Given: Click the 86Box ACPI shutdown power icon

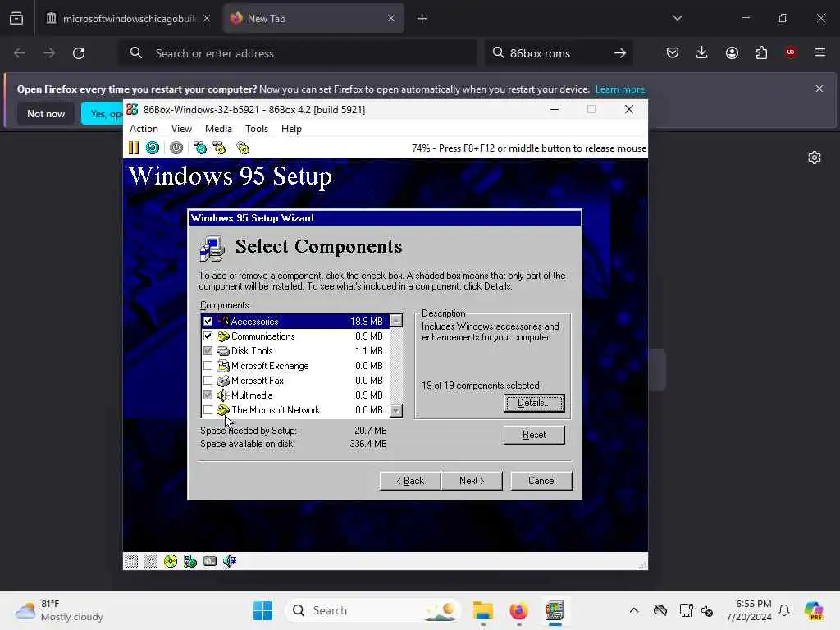Looking at the screenshot, I should point(176,148).
